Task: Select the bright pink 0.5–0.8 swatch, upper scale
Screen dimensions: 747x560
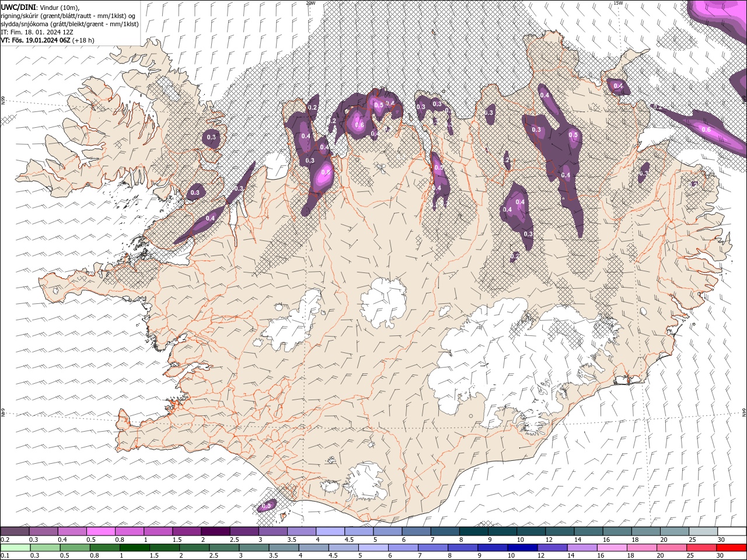Action: click(x=100, y=531)
